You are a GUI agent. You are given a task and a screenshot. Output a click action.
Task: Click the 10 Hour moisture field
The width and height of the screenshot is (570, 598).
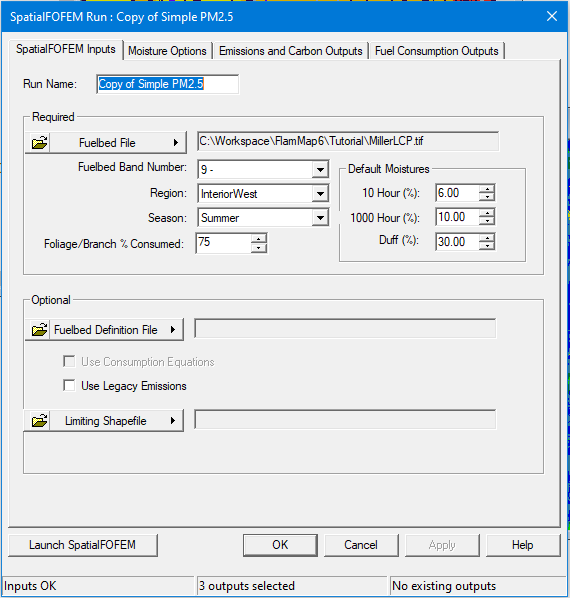pyautogui.click(x=457, y=193)
